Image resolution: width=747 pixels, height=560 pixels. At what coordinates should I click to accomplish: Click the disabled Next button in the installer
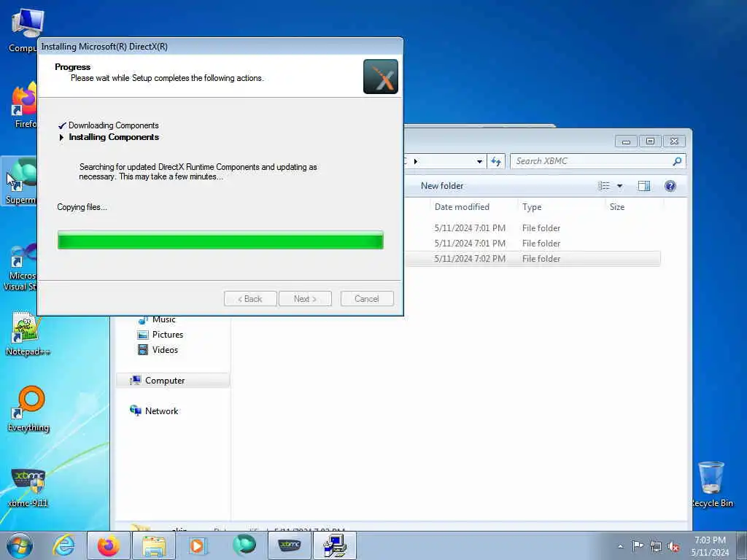coord(305,298)
